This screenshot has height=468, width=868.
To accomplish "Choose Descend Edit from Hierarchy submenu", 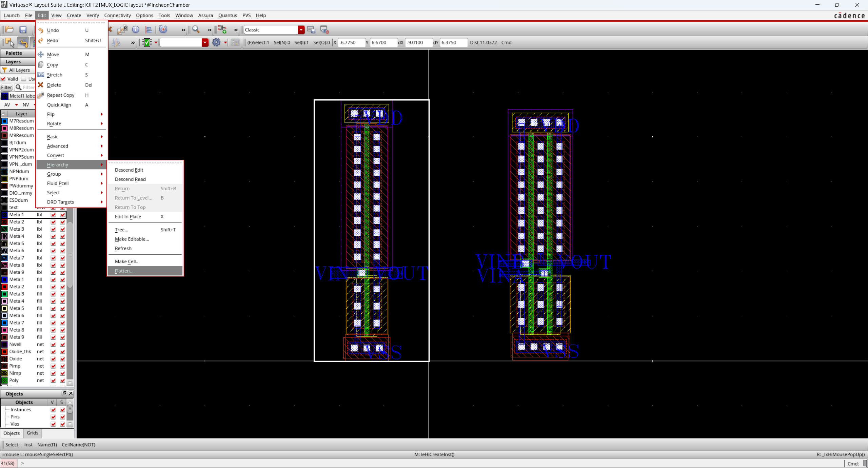I will coord(145,170).
